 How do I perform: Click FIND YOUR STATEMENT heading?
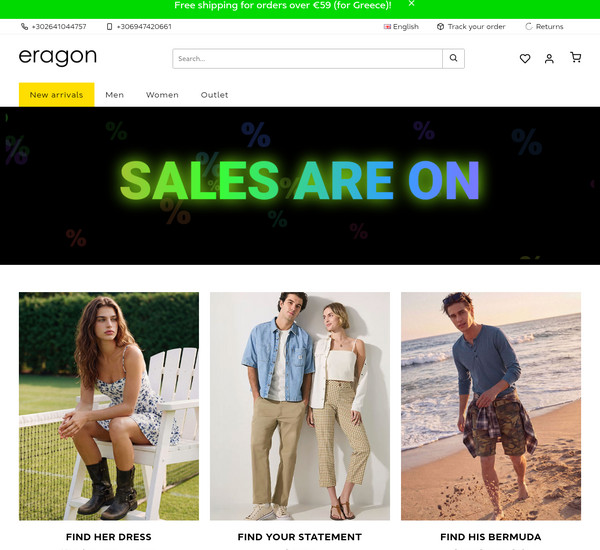[300, 537]
